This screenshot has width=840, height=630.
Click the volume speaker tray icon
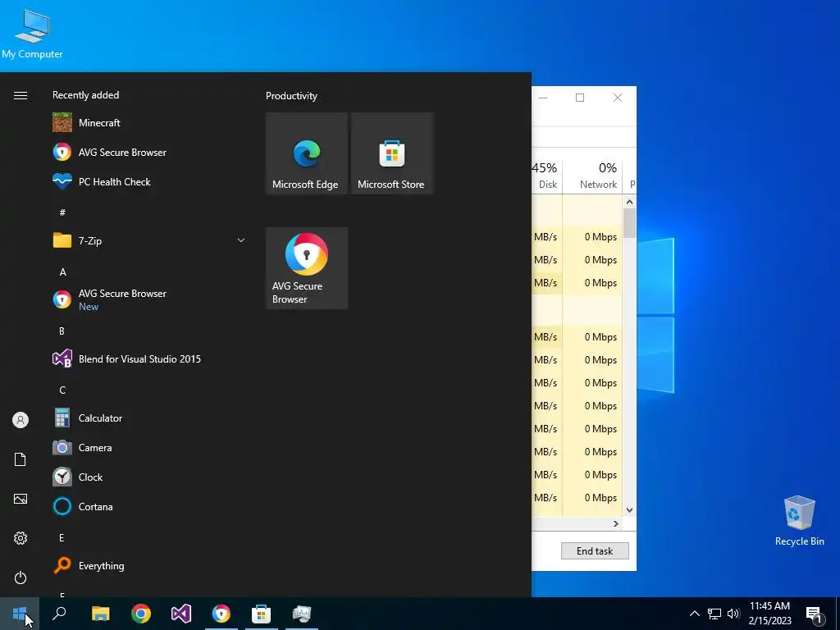[x=733, y=614]
